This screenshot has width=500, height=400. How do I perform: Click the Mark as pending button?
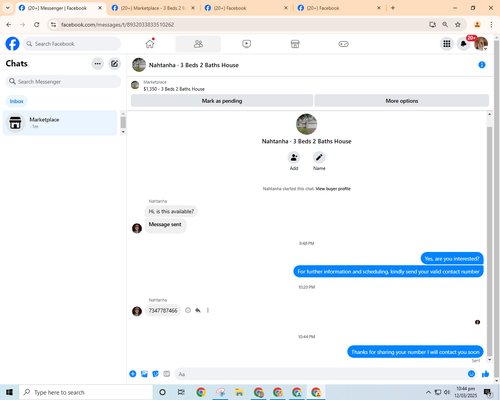tap(222, 101)
